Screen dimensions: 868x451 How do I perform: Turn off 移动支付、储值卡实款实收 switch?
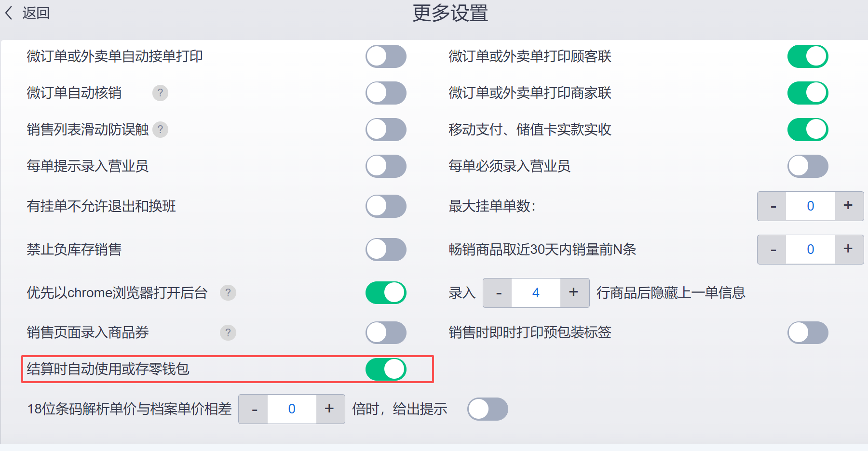click(x=808, y=130)
